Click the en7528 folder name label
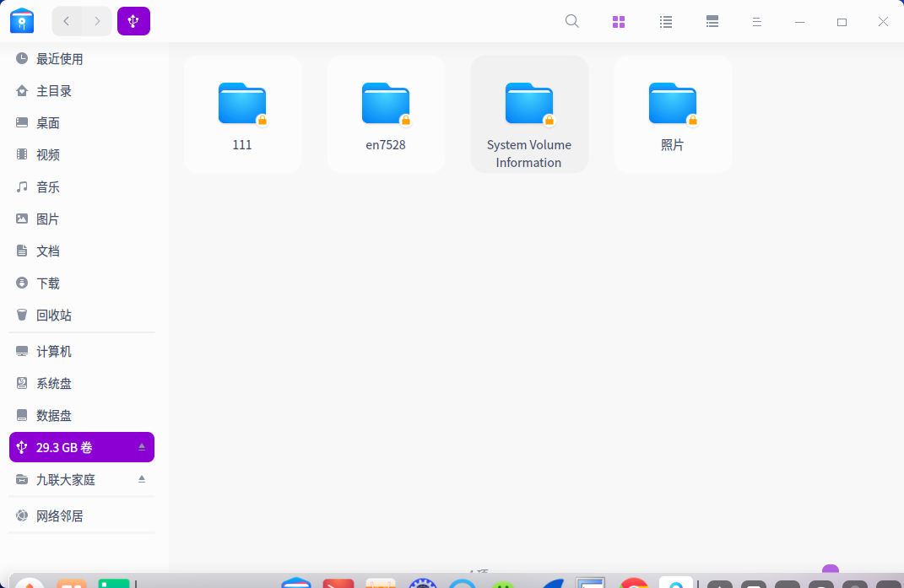 tap(386, 145)
